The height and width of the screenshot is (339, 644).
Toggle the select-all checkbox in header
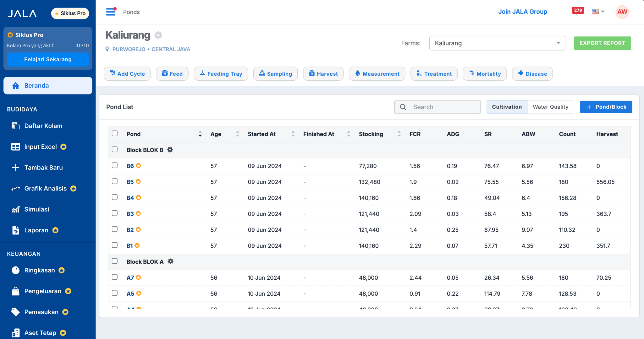pos(115,133)
